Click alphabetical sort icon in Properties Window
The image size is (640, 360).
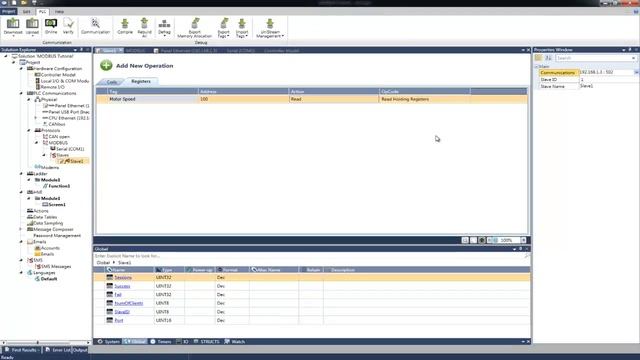(548, 58)
